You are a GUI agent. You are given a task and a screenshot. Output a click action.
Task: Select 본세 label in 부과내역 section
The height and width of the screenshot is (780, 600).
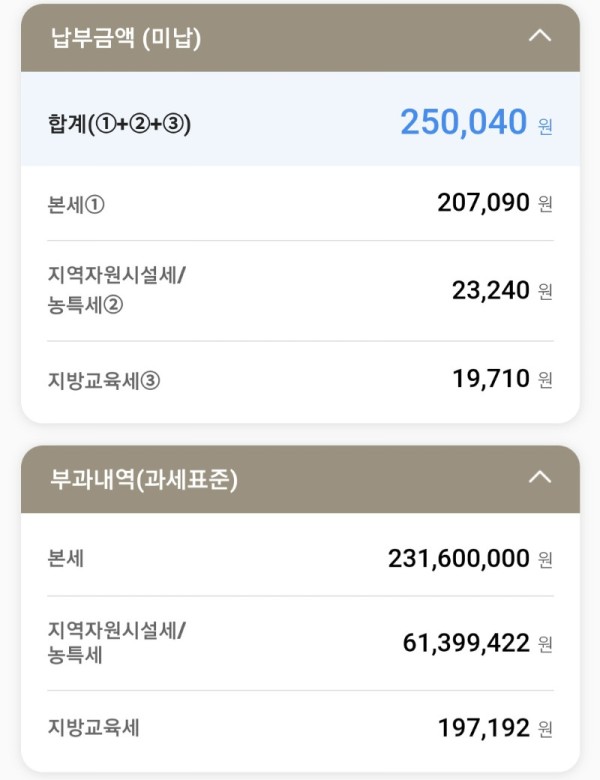65,558
